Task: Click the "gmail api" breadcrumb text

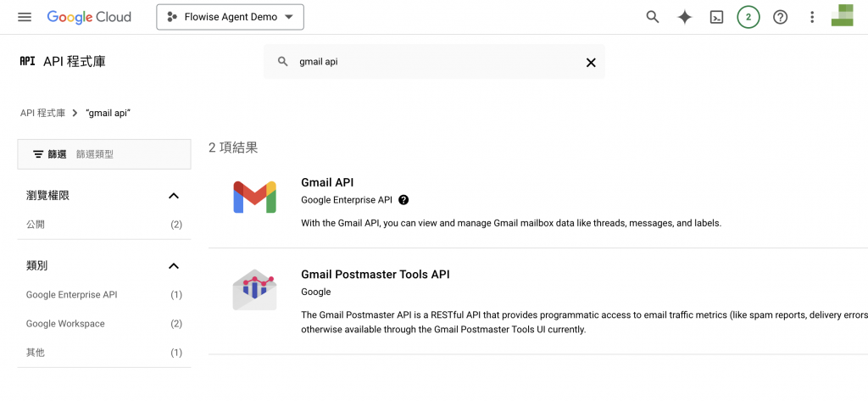Action: point(108,113)
